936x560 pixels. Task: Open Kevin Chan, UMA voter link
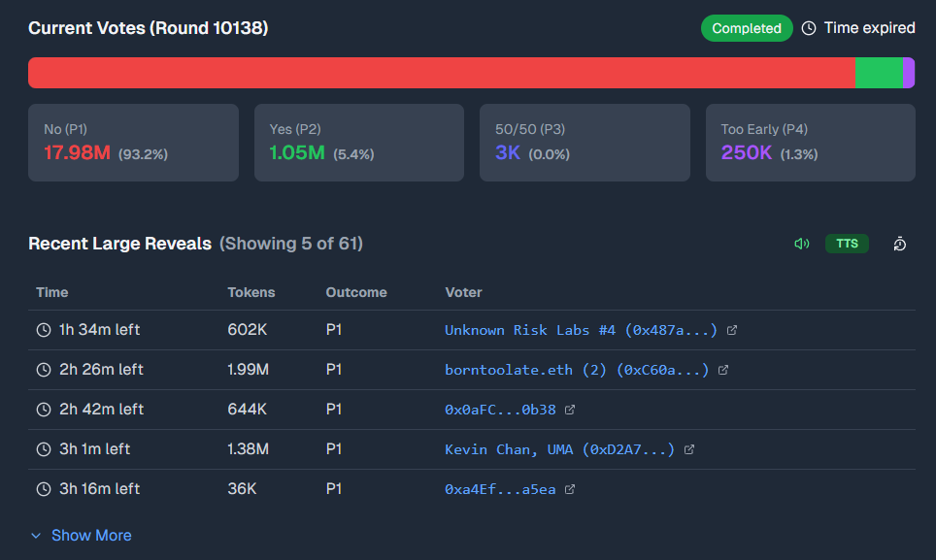(x=559, y=449)
